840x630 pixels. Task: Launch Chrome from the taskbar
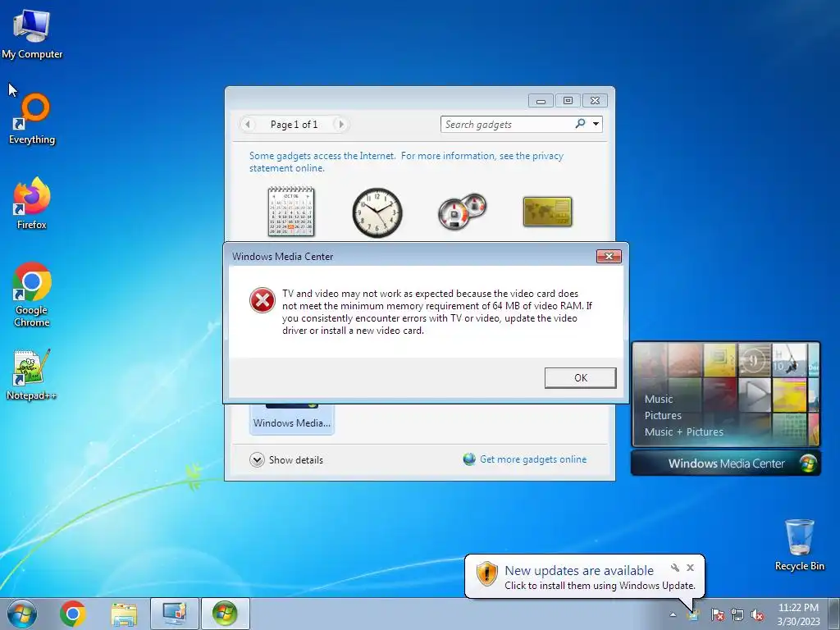[x=73, y=614]
